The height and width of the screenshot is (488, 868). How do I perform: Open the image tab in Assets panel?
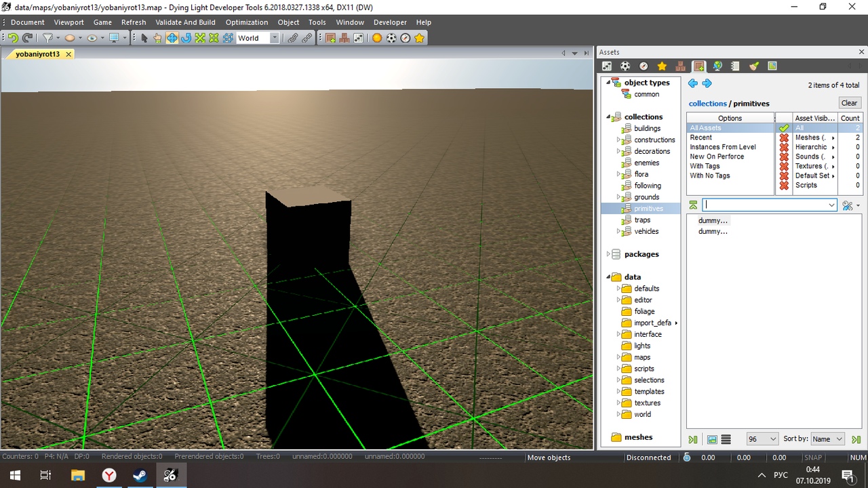[772, 66]
